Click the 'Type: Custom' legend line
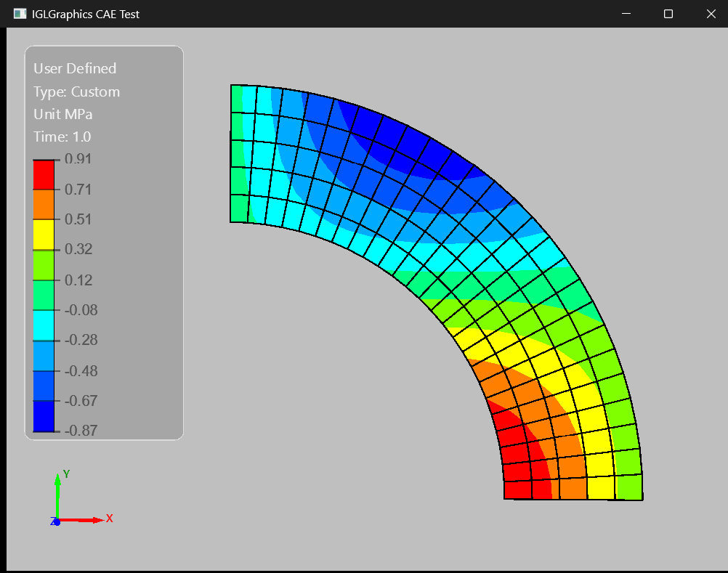The width and height of the screenshot is (728, 573). click(76, 92)
